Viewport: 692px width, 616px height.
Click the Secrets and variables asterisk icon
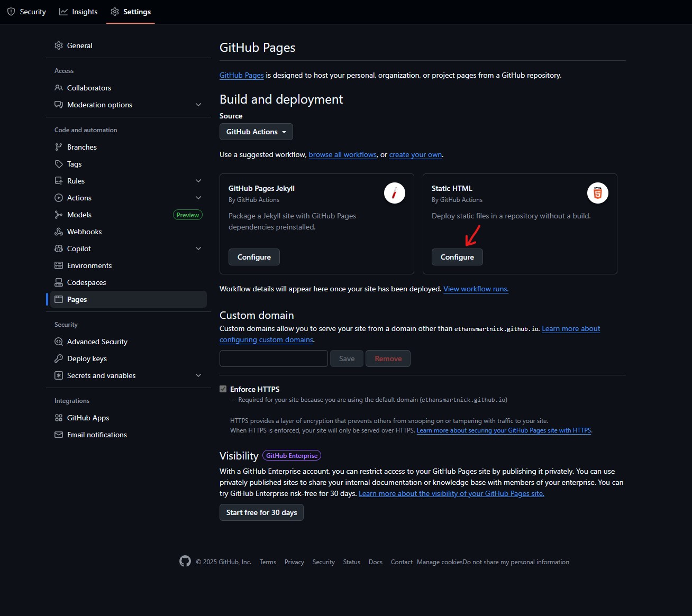pyautogui.click(x=59, y=375)
